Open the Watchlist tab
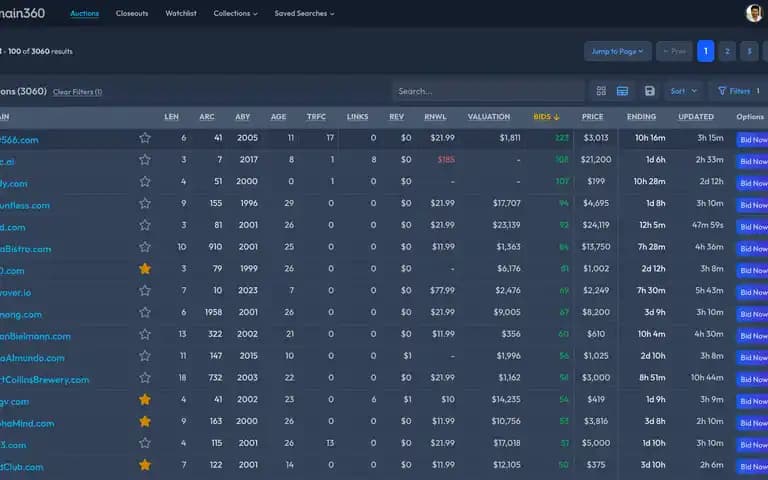This screenshot has width=768, height=480. click(x=181, y=13)
